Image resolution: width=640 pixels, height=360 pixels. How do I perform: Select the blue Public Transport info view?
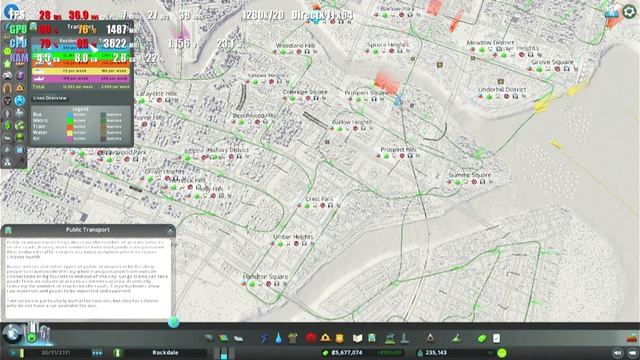coord(20,100)
